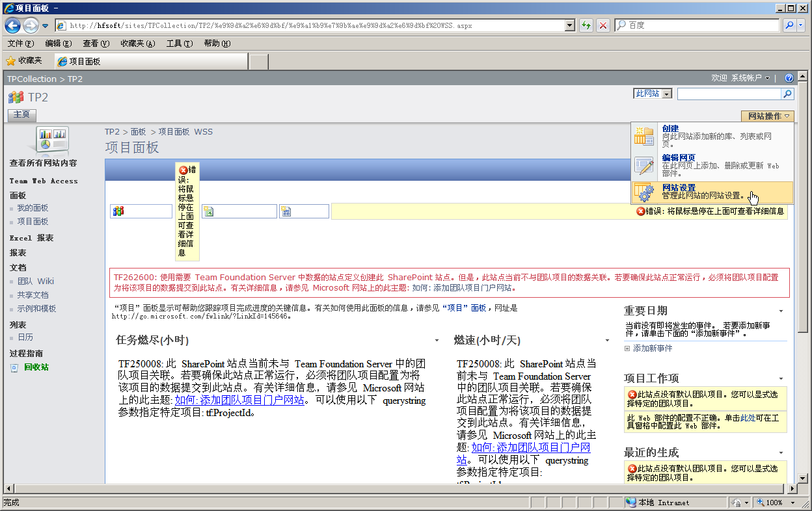Open the 此网站 search scope dropdown

pyautogui.click(x=653, y=94)
